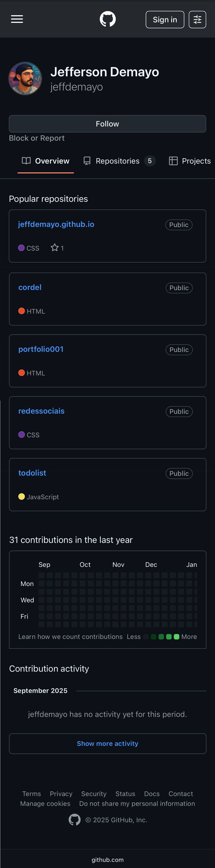Viewport: 215px width, 868px height.
Task: Open the todolist repository link
Action: [x=32, y=473]
